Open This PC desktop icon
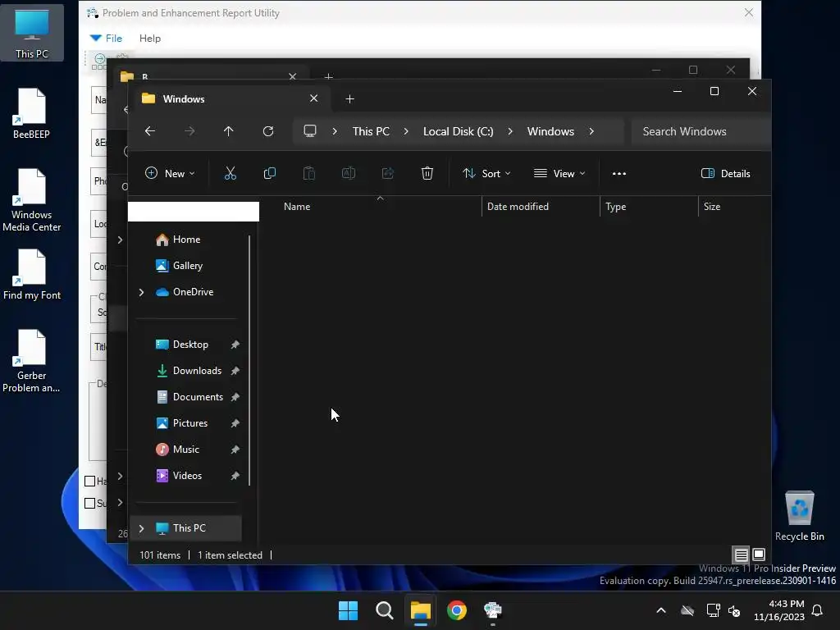This screenshot has width=840, height=630. 32,33
